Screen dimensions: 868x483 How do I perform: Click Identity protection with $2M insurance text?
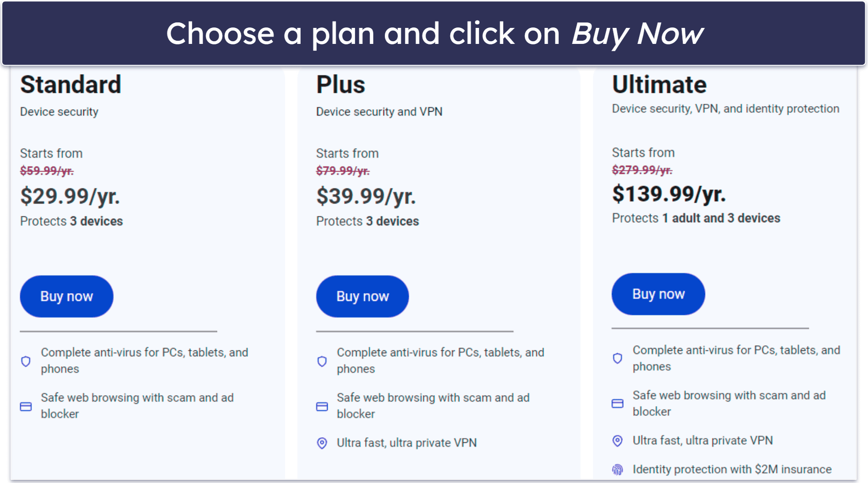coord(732,469)
